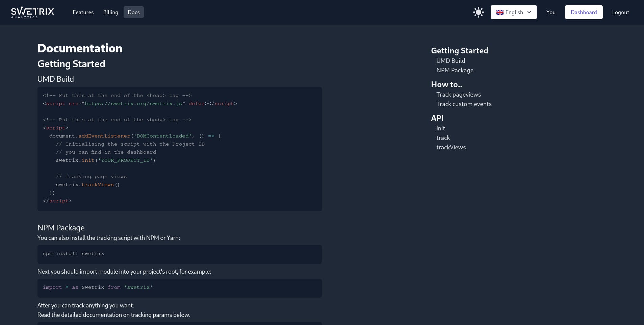Screen dimensions: 644x325
Task: Click 'Read the detailed documentation' text
Action: coord(114,315)
